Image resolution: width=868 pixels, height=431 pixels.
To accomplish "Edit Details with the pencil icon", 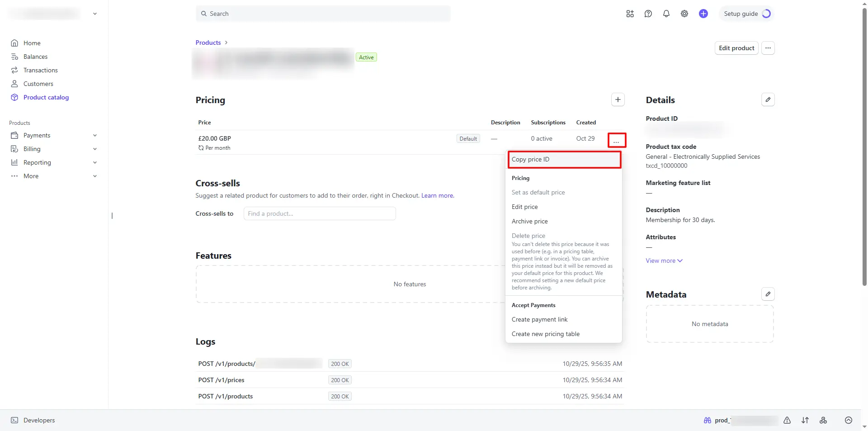I will [x=768, y=99].
